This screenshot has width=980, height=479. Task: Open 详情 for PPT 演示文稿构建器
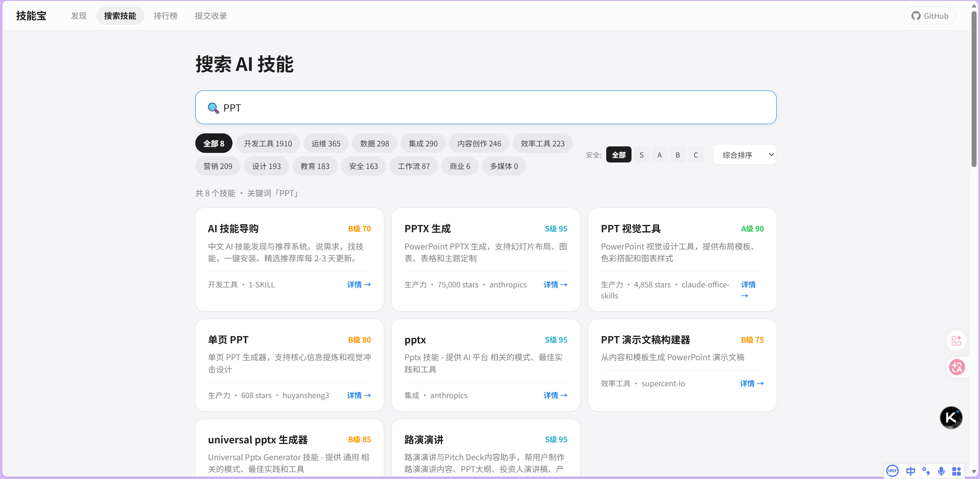[752, 384]
